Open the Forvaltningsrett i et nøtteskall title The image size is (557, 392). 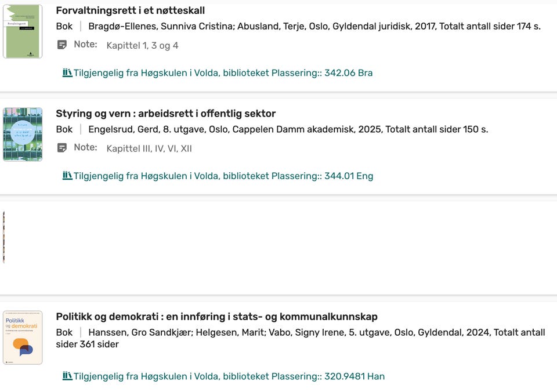130,10
